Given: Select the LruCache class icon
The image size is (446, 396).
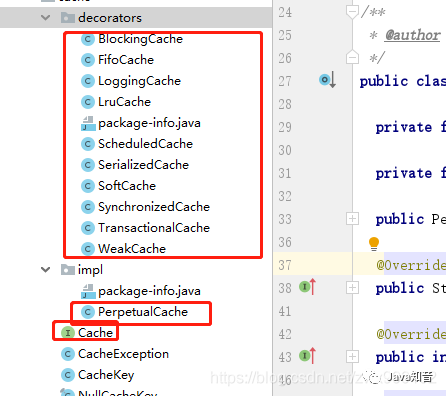Looking at the screenshot, I should (x=88, y=102).
